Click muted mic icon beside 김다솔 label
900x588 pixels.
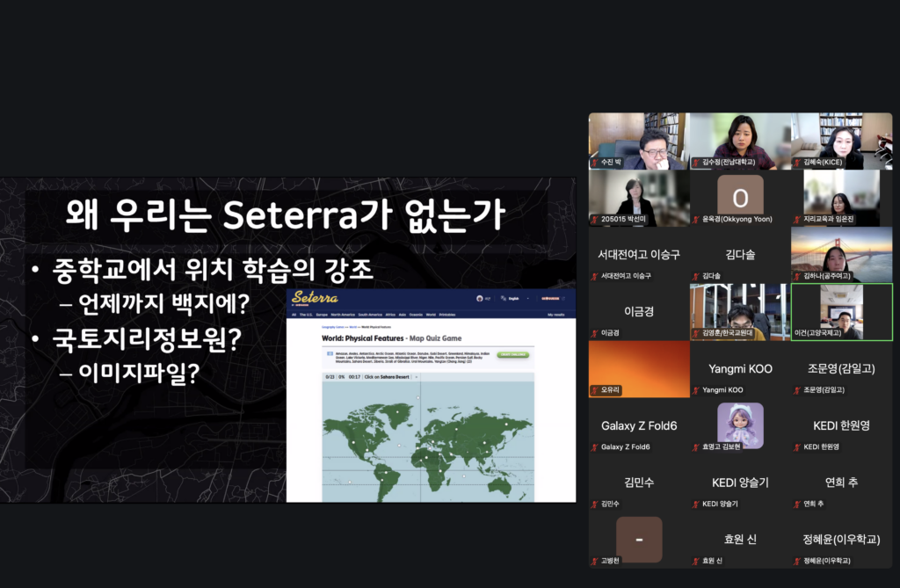(696, 276)
